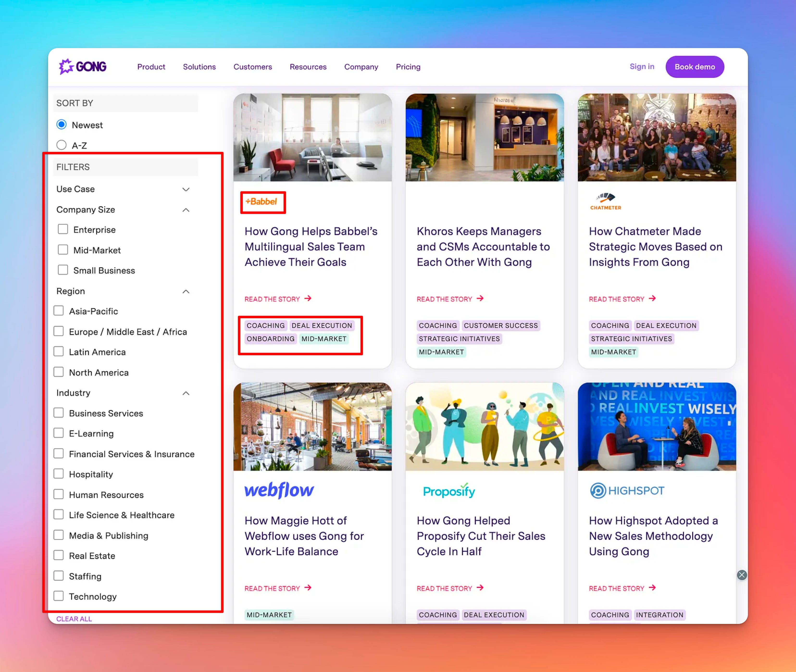Open the Highspot sales methodology story title
Screen dimensions: 796x672
coord(653,536)
